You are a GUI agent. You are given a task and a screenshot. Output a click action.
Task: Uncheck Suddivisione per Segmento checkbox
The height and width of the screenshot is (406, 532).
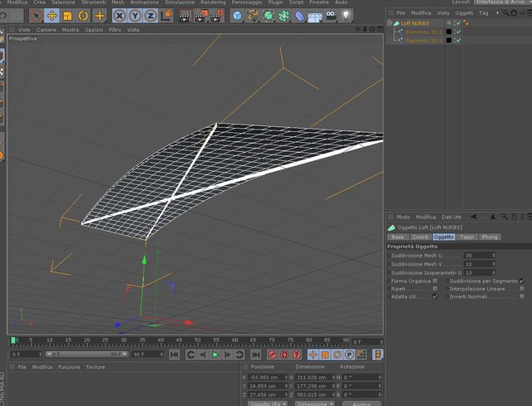[x=522, y=281]
